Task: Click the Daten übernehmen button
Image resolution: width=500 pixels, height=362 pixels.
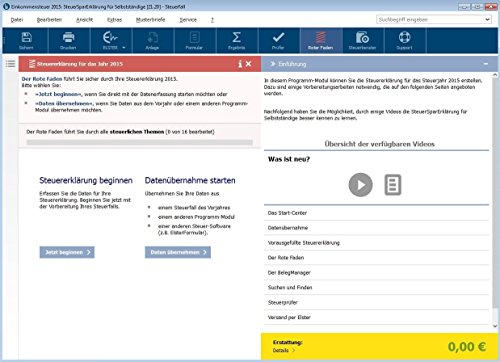Action: [178, 252]
